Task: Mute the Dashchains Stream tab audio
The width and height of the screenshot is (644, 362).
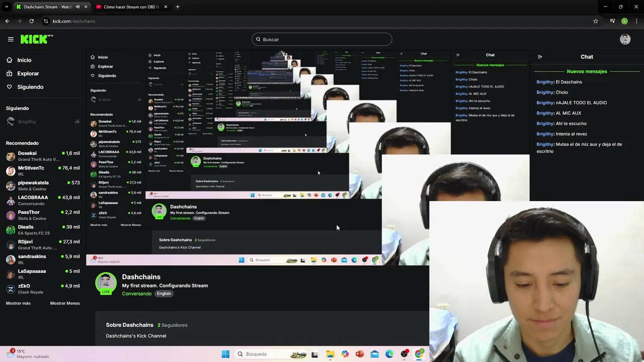Action: click(x=77, y=7)
